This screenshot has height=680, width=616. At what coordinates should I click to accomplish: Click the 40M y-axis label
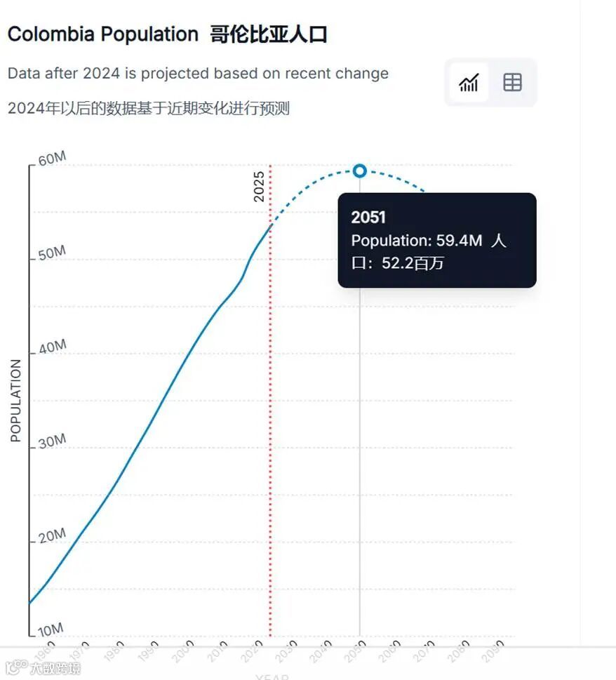point(52,347)
